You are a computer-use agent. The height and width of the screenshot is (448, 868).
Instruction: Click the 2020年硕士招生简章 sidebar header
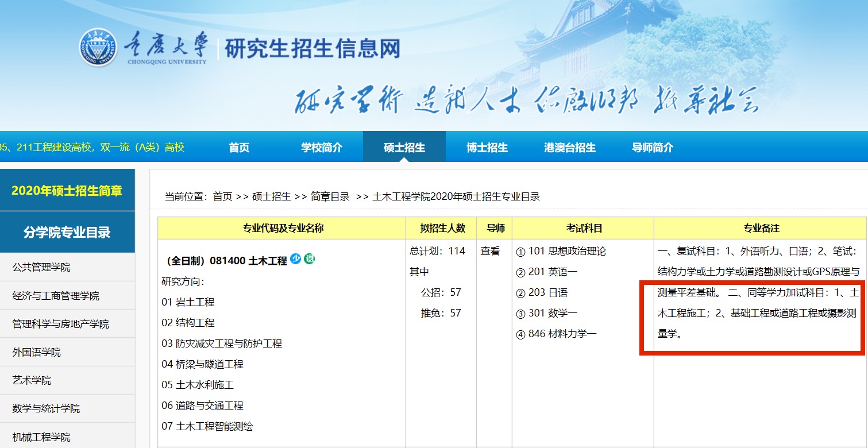67,190
